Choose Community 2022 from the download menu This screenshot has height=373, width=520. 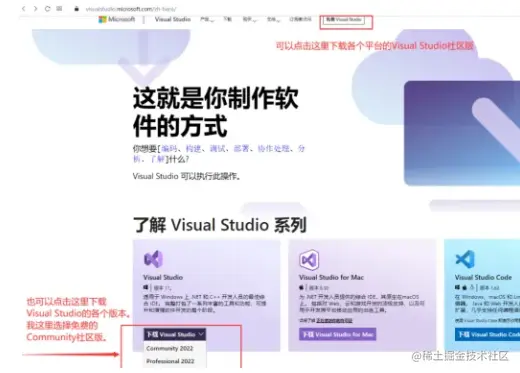point(170,348)
